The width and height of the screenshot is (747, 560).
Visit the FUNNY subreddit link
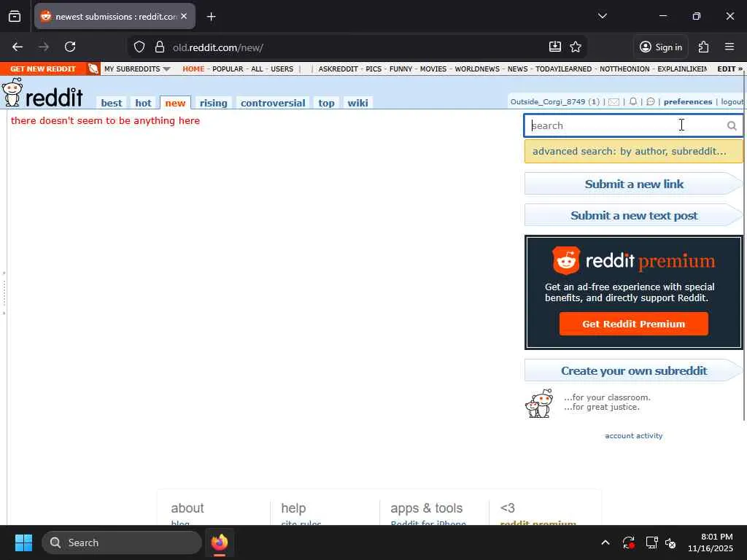pyautogui.click(x=400, y=69)
